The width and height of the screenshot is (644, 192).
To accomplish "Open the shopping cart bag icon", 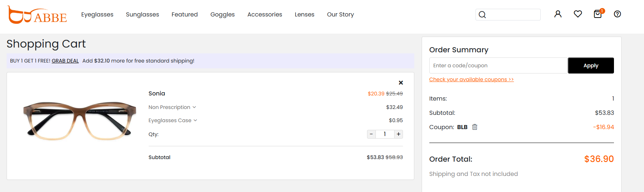I will pos(597,14).
